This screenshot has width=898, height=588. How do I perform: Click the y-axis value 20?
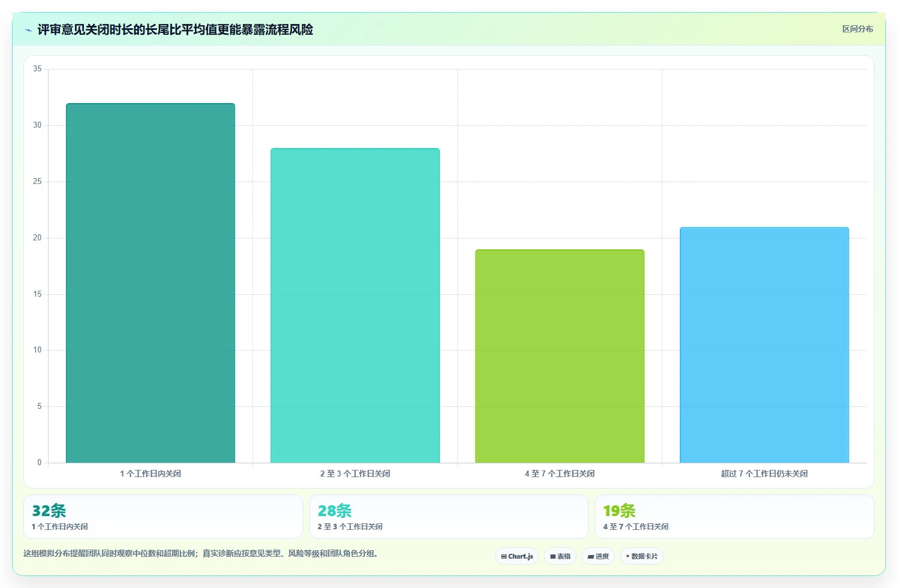coord(37,238)
